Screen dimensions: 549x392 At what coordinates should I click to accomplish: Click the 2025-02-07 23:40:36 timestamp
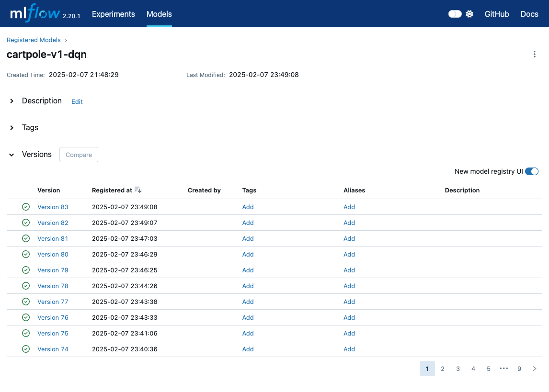(x=125, y=349)
